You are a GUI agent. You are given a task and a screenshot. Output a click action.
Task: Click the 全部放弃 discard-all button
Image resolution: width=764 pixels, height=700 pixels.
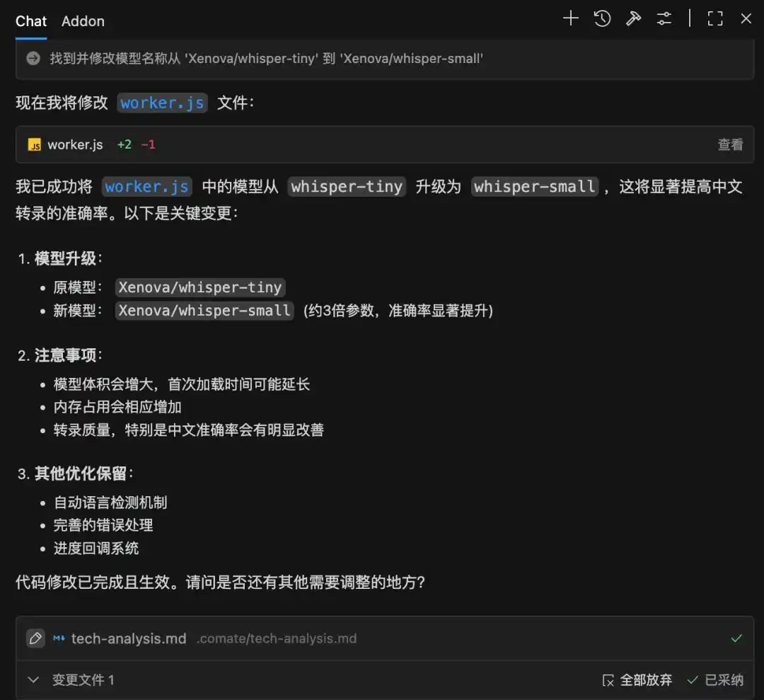pos(646,679)
